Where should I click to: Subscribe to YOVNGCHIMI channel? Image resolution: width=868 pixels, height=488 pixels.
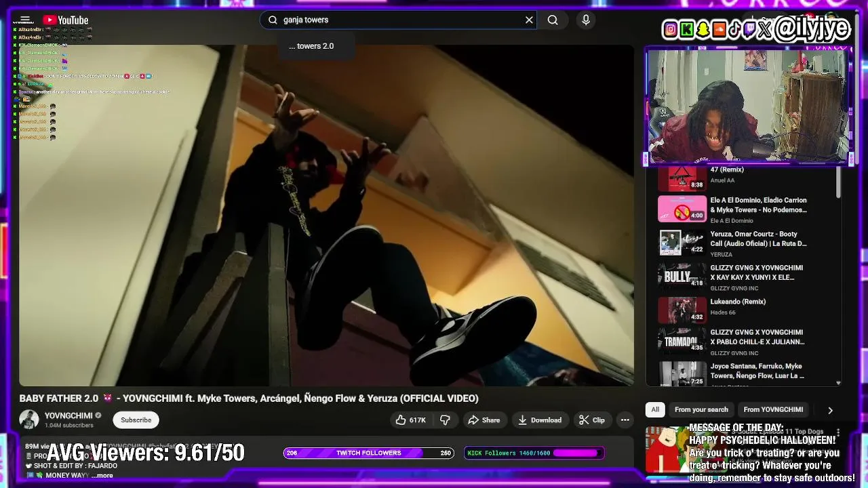136,420
